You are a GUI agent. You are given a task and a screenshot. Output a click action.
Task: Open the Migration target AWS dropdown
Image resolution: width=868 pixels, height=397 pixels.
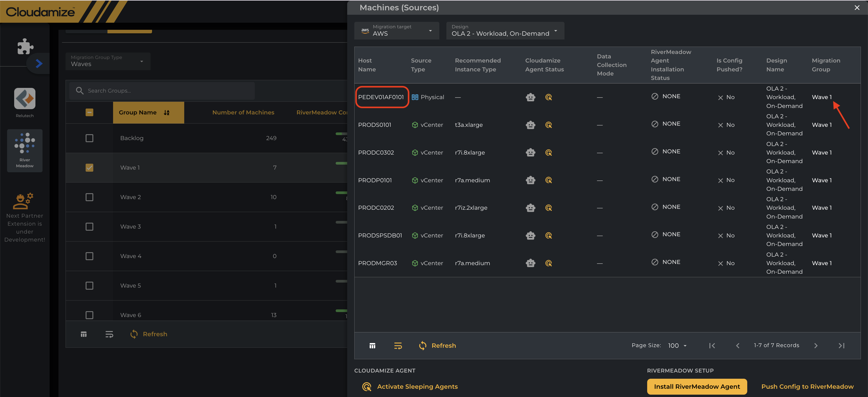pyautogui.click(x=396, y=30)
